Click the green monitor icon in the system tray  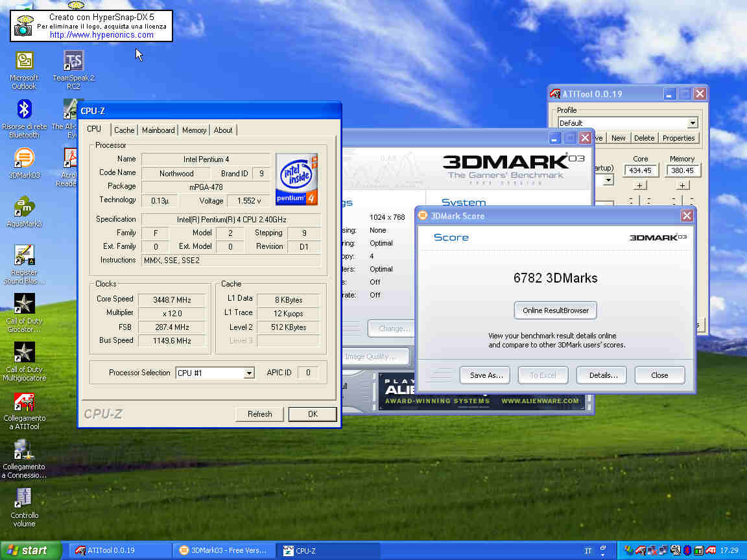698,551
